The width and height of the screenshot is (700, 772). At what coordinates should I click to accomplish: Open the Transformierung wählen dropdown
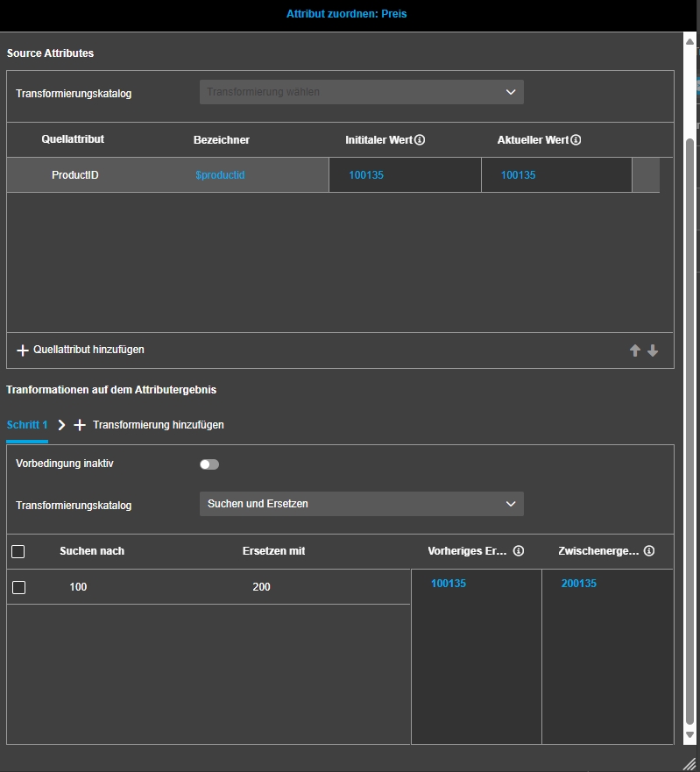[361, 92]
